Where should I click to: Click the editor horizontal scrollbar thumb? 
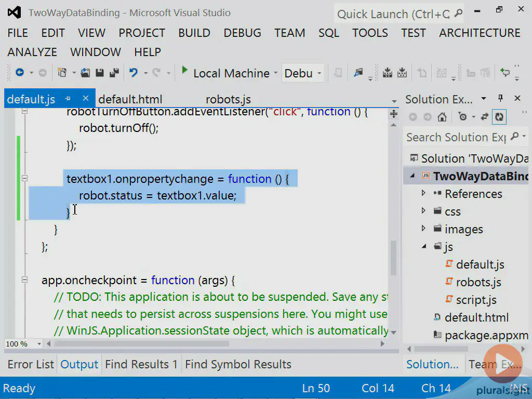point(141,344)
